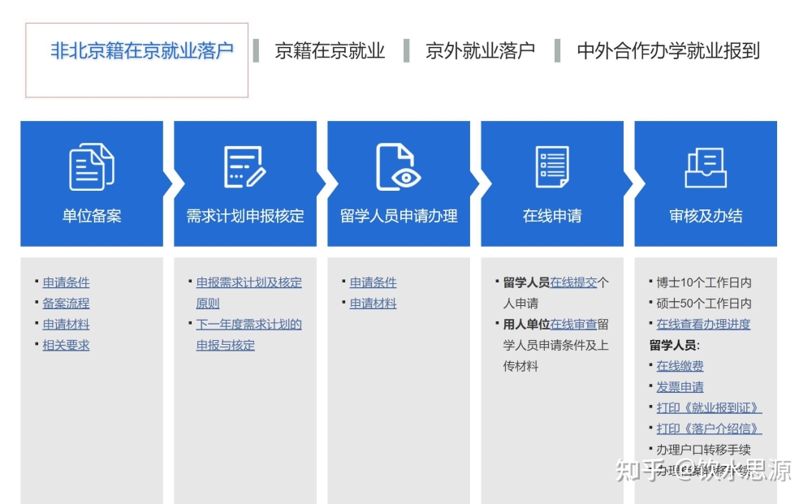This screenshot has height=504, width=812.
Task: Click the 在线提交 link
Action: pyautogui.click(x=573, y=282)
